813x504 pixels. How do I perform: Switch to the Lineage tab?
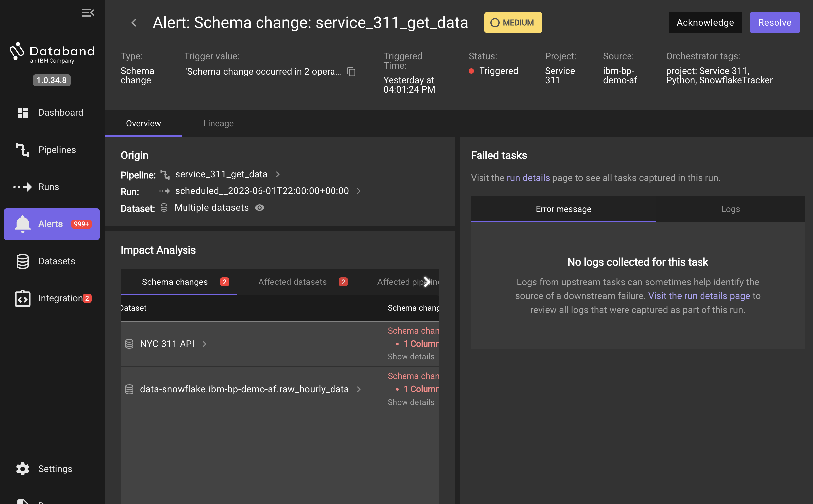218,123
